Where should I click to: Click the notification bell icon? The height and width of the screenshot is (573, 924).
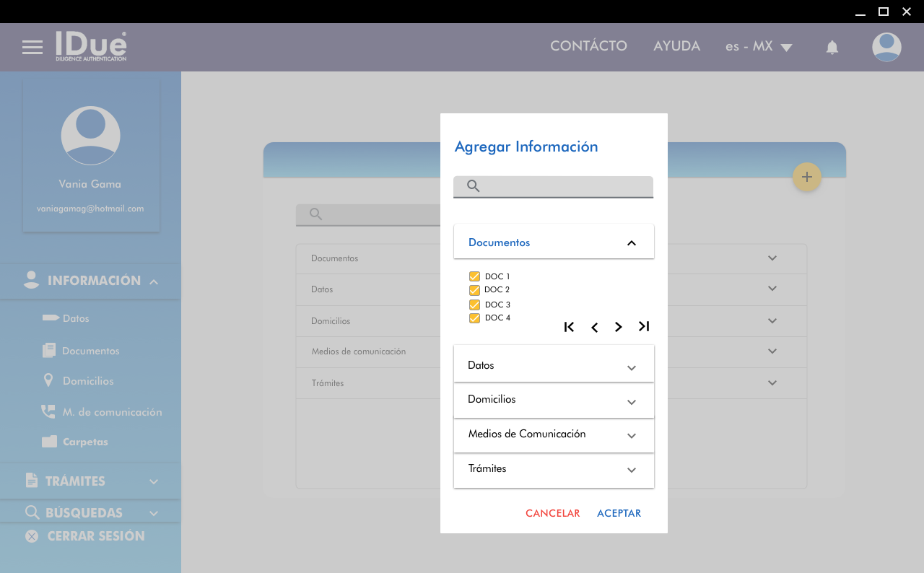pyautogui.click(x=832, y=48)
